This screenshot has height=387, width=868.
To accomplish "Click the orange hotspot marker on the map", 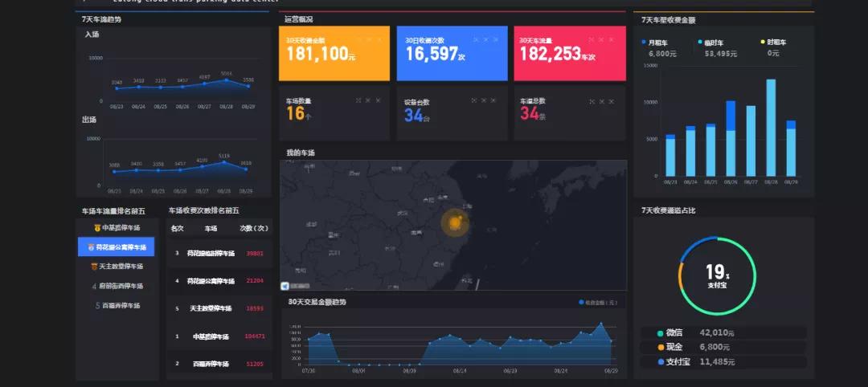I will click(455, 222).
